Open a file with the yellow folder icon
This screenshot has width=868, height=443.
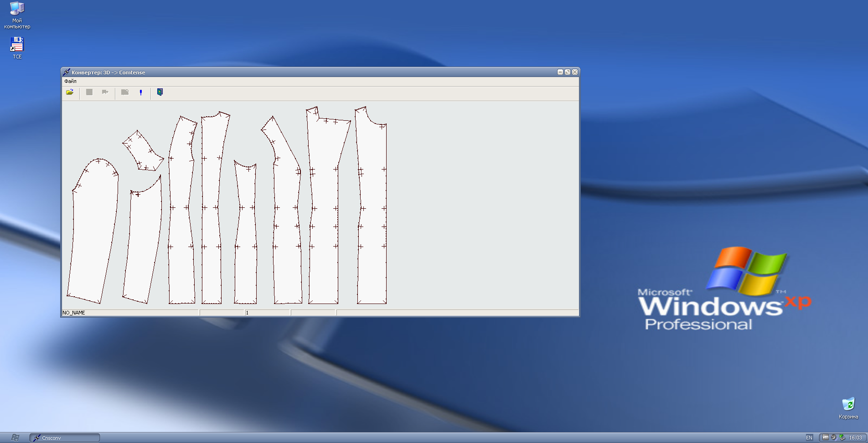[70, 93]
